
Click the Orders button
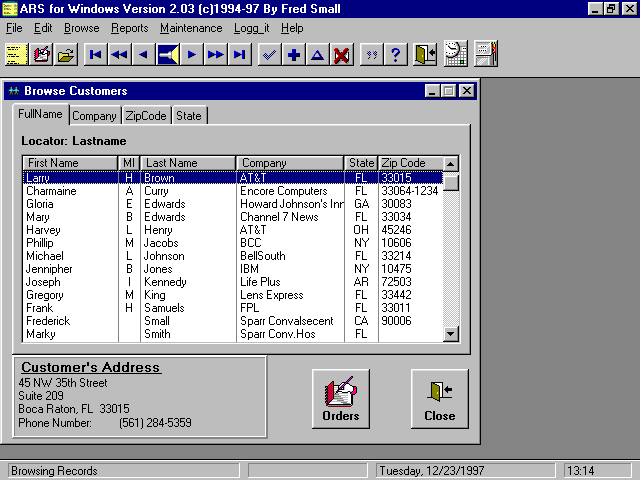pyautogui.click(x=340, y=398)
